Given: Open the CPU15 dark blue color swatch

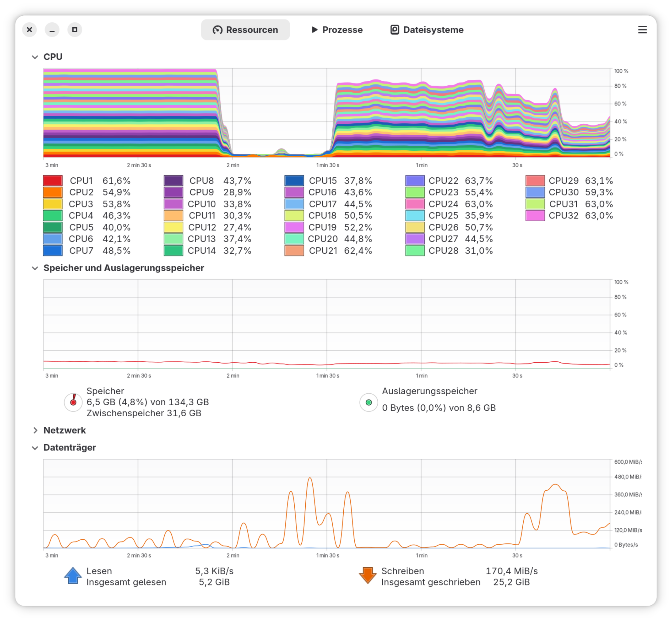Looking at the screenshot, I should (x=294, y=181).
